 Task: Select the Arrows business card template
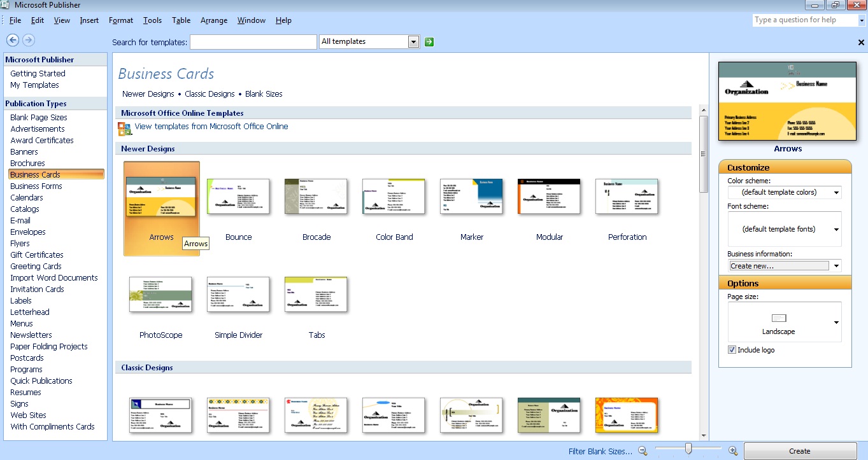coord(162,208)
